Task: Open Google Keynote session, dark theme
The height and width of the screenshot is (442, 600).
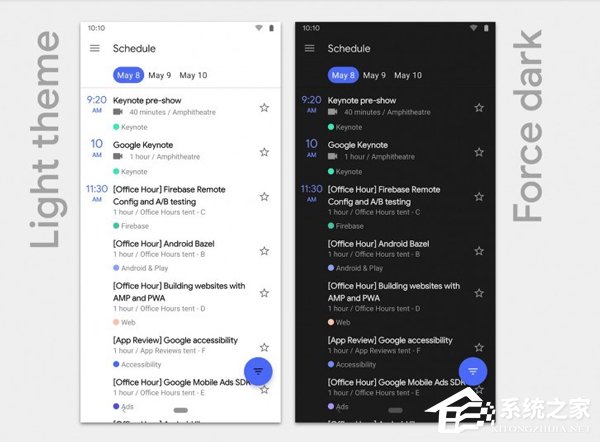Action: pyautogui.click(x=357, y=145)
